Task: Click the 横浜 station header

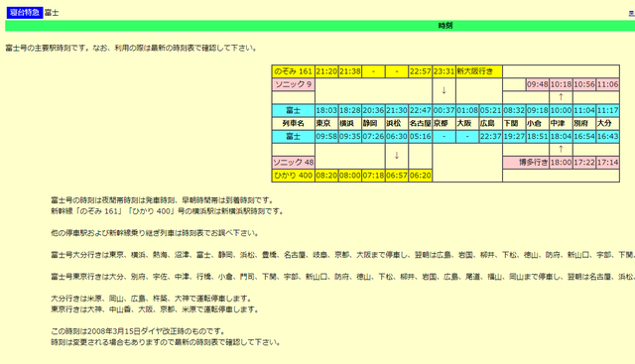Action: [350, 123]
